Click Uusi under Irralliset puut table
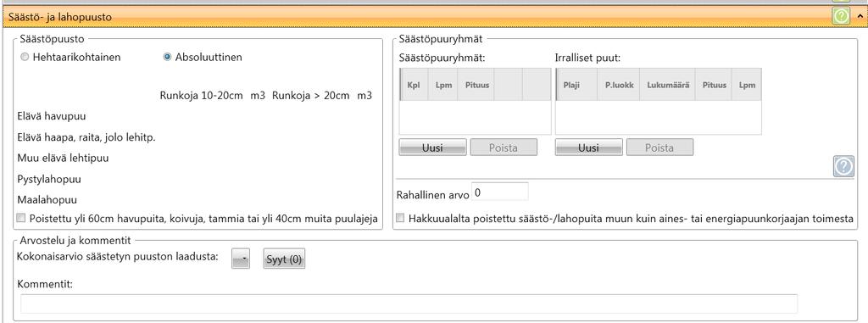Image resolution: width=868 pixels, height=323 pixels. pos(588,148)
